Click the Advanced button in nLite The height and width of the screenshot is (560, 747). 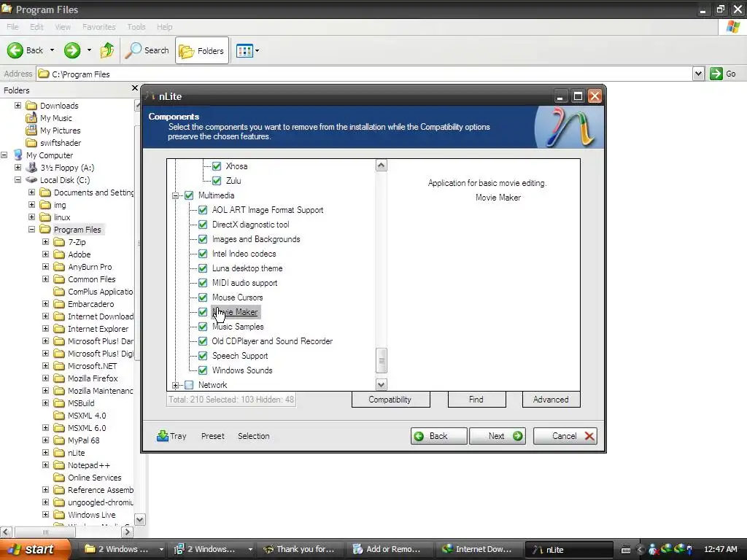[551, 400]
